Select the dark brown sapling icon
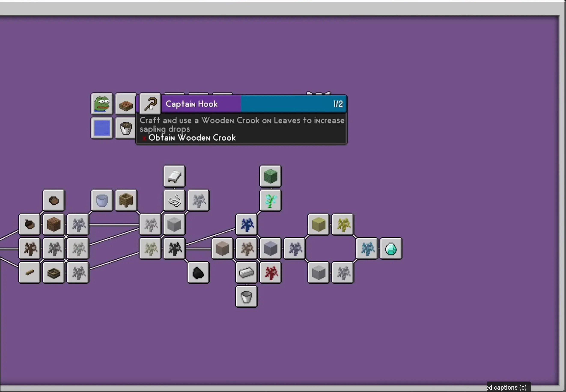 coord(30,248)
